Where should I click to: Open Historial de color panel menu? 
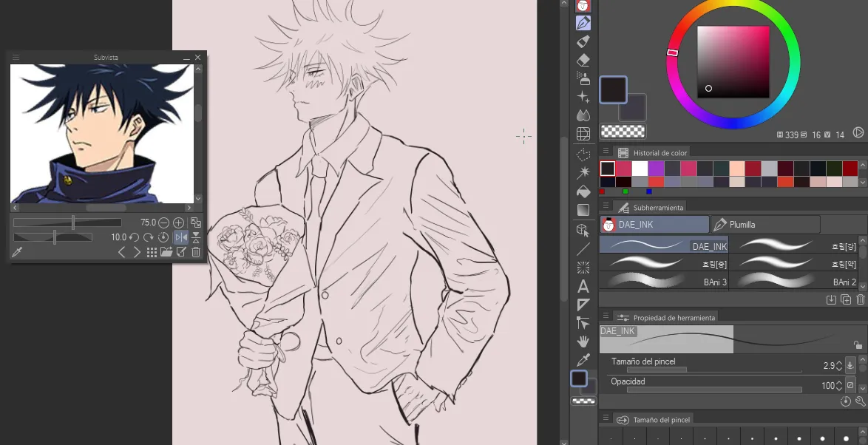pyautogui.click(x=606, y=151)
